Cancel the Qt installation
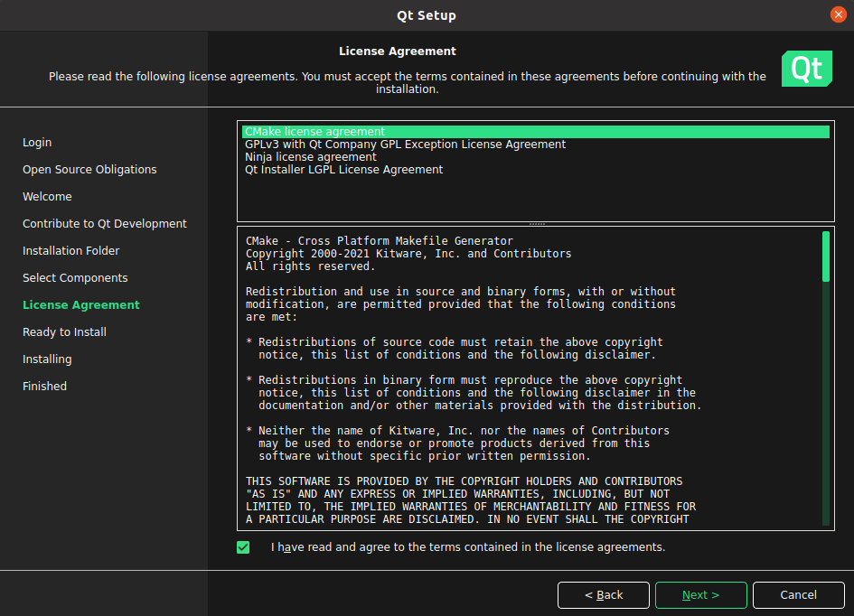Image resolution: width=854 pixels, height=616 pixels. [x=798, y=595]
